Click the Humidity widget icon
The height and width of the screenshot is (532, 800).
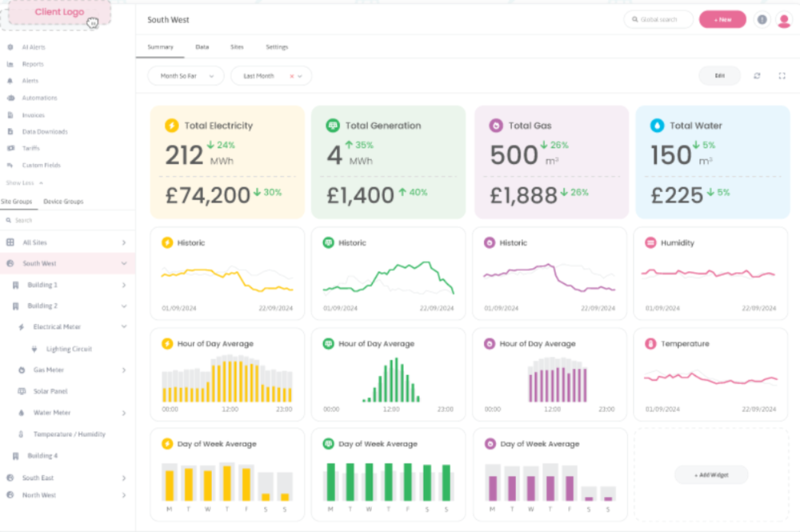(650, 242)
